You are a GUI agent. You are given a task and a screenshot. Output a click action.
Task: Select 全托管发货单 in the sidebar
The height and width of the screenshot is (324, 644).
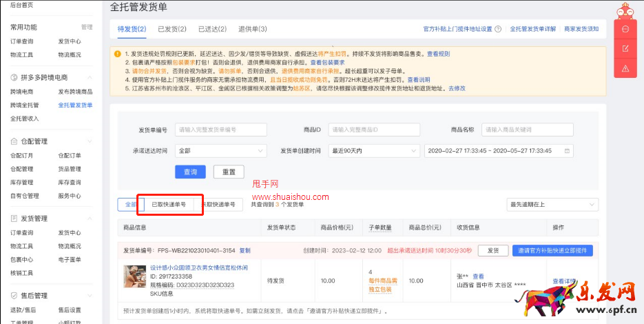tap(75, 105)
